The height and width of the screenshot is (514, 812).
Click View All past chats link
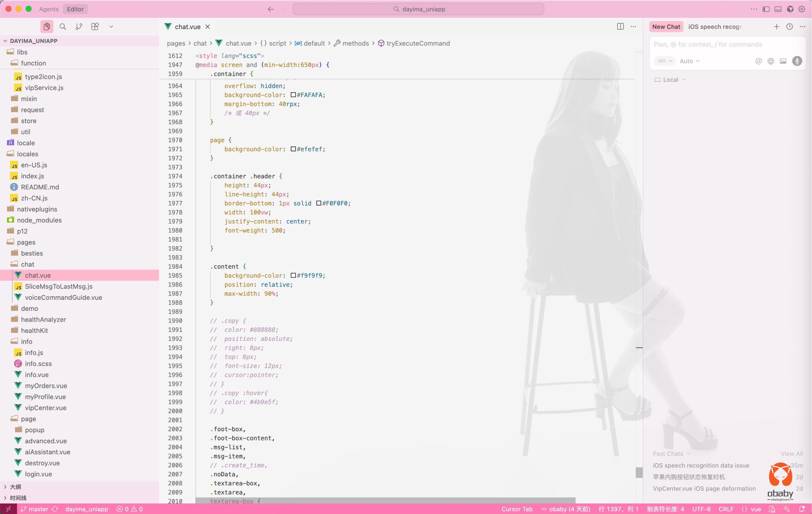[791, 454]
